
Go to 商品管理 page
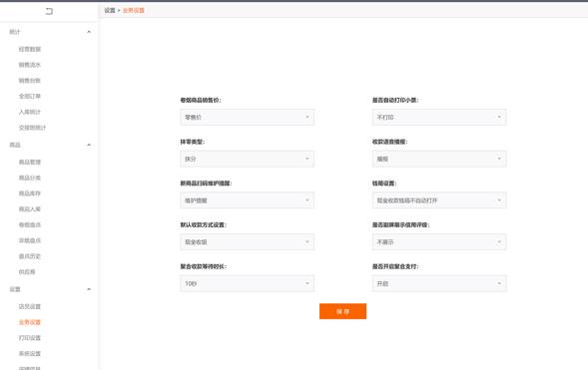pos(30,163)
